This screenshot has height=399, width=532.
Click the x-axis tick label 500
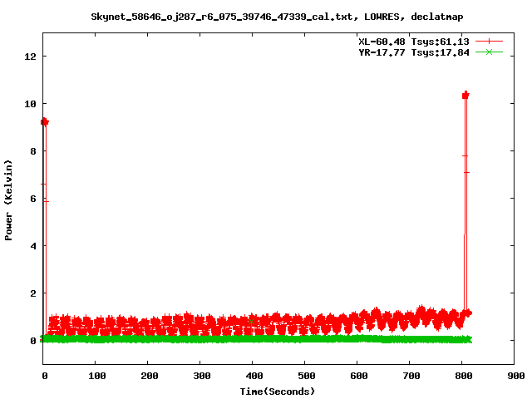pyautogui.click(x=307, y=376)
